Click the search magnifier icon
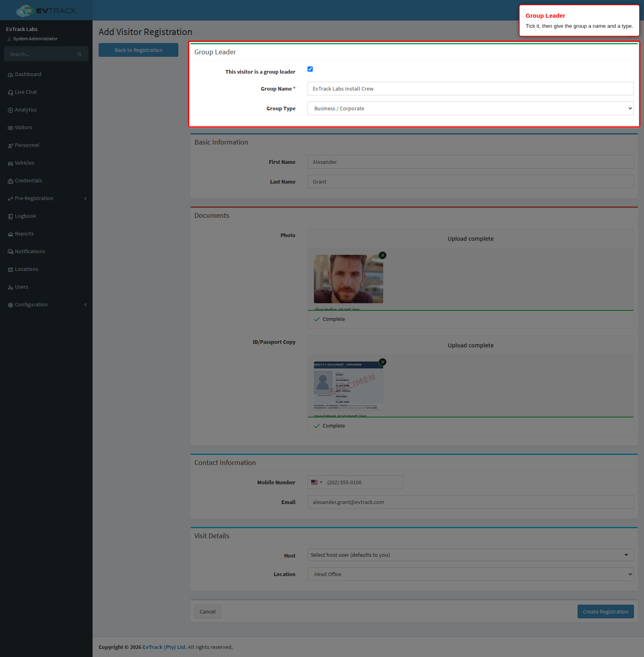The width and height of the screenshot is (644, 657). (80, 54)
